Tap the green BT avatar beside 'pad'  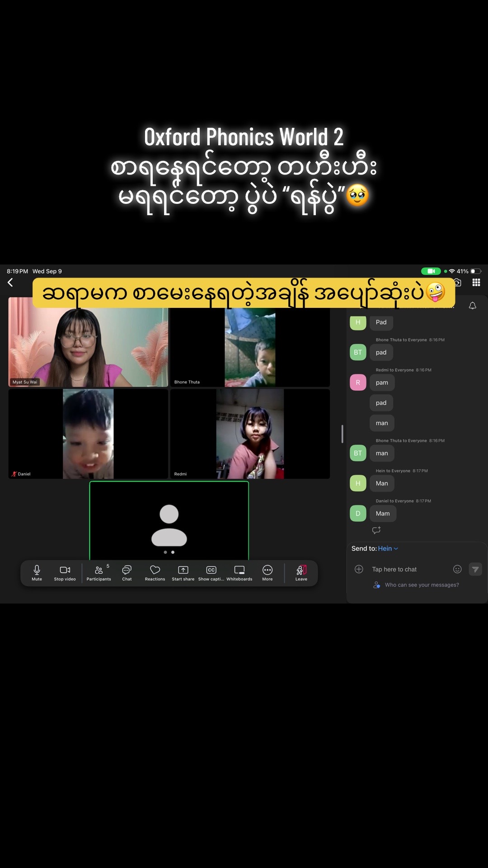click(x=358, y=352)
